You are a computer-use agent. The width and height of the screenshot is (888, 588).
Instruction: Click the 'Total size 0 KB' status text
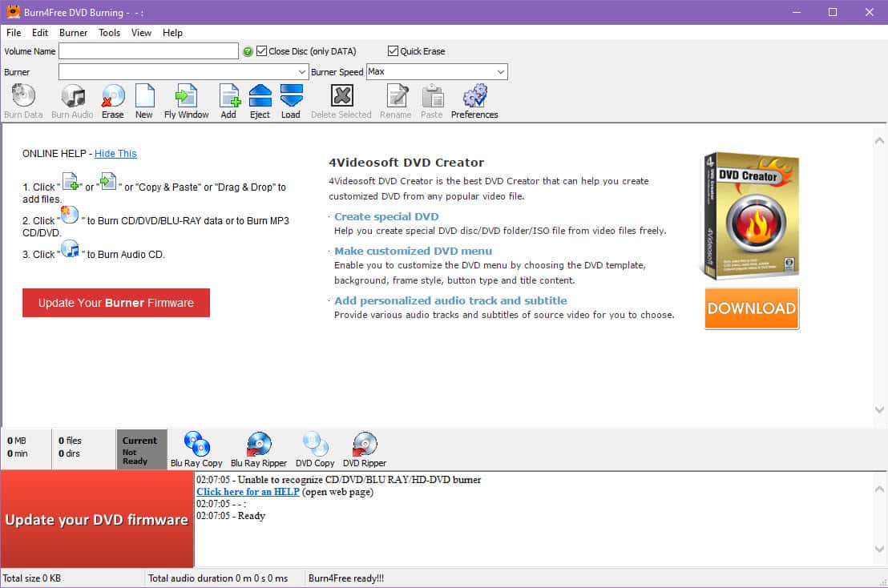(32, 578)
